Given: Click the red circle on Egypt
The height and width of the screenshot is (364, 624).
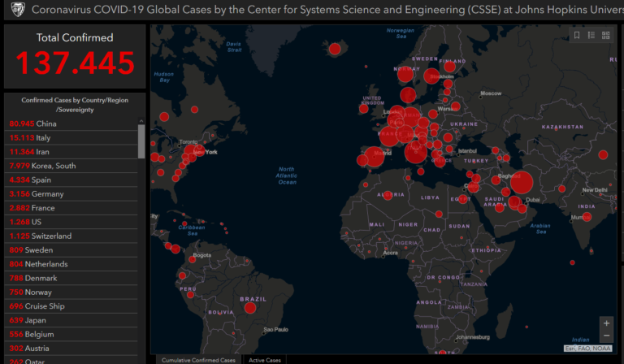Looking at the screenshot, I should tap(463, 199).
